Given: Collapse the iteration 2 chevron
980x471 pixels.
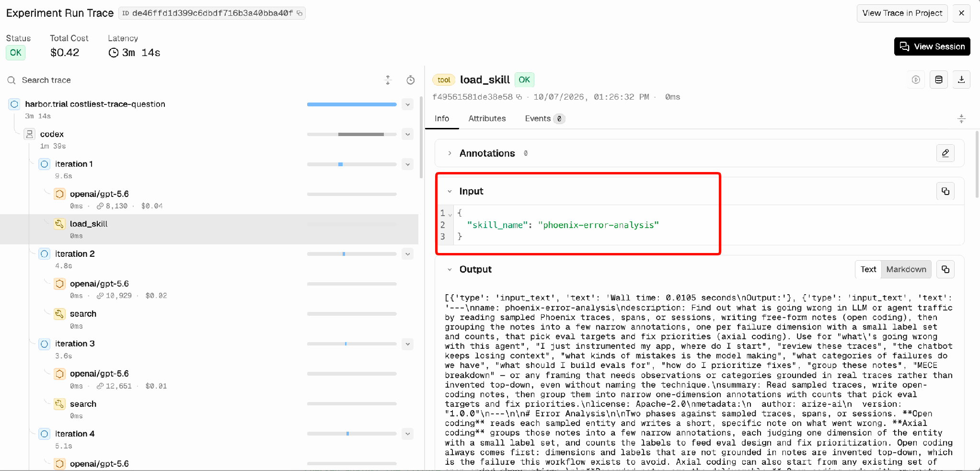Looking at the screenshot, I should pos(408,254).
